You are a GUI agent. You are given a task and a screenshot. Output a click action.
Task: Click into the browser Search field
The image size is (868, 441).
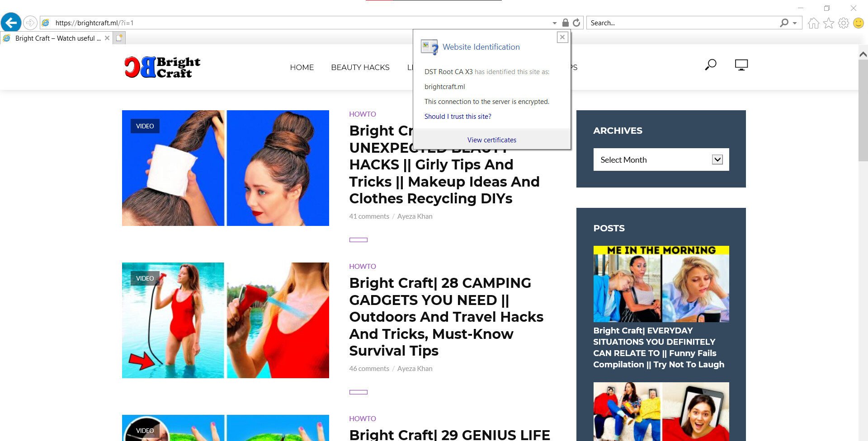(683, 23)
